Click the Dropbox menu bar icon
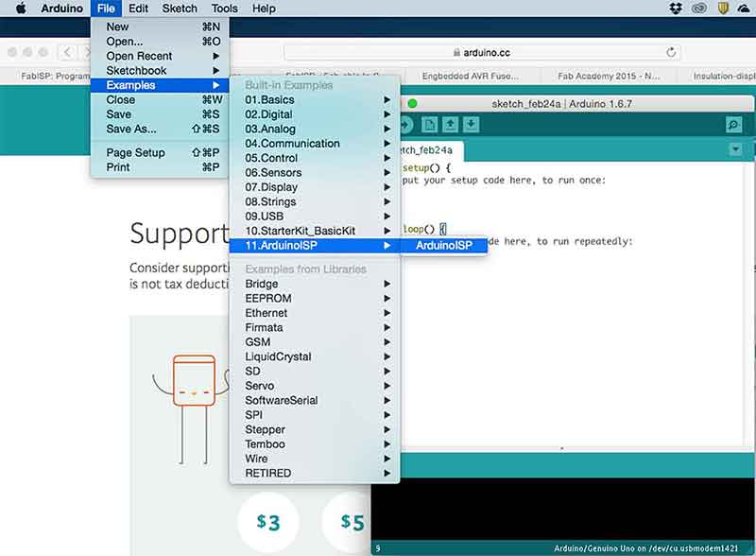The width and height of the screenshot is (756, 556). point(676,9)
